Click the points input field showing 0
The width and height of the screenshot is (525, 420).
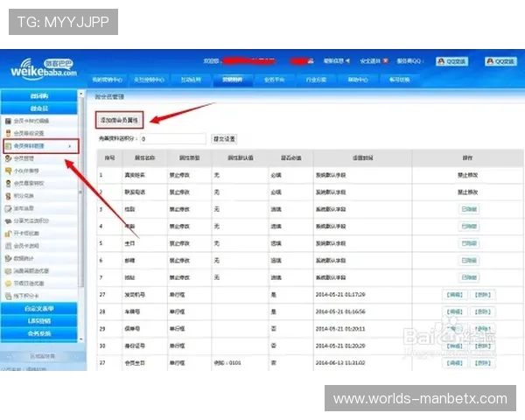tap(172, 138)
